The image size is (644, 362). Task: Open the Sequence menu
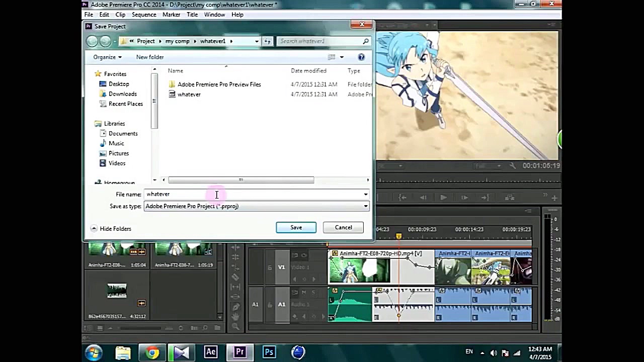(144, 15)
